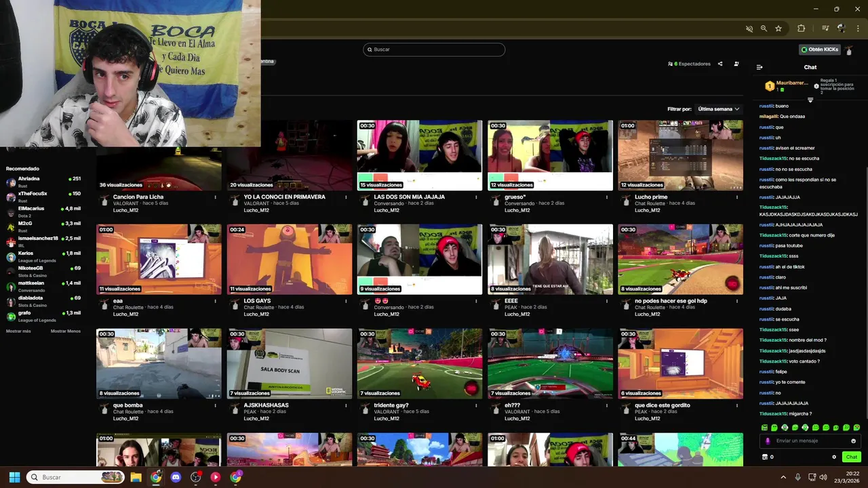Open chat settings gear icon
868x488 pixels.
coord(834,457)
